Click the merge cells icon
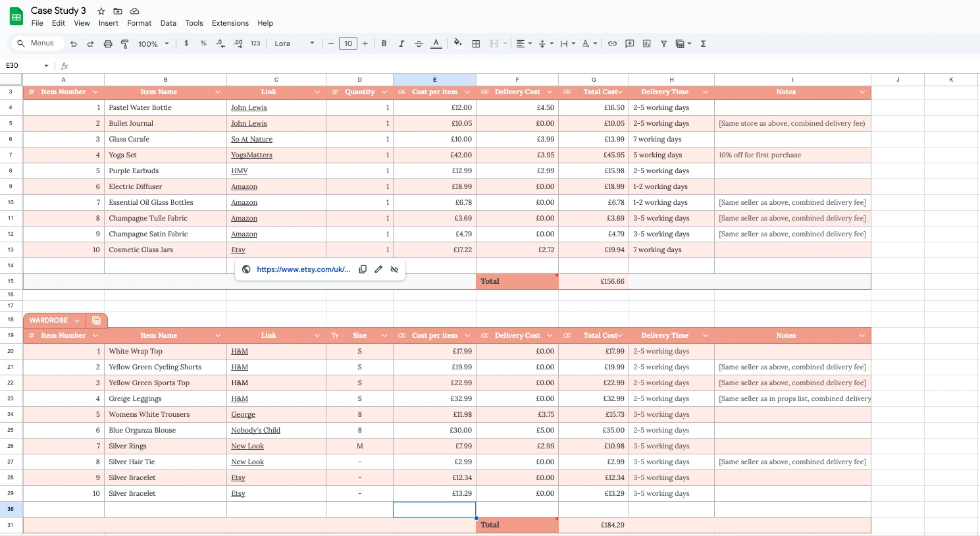Screen dimensions: 980x536 pos(494,43)
